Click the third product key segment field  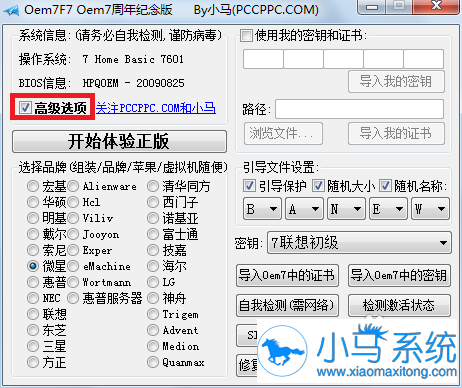point(343,59)
